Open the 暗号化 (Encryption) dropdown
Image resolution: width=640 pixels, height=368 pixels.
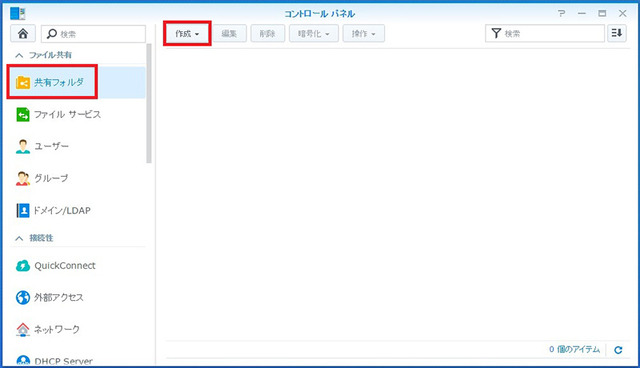[x=313, y=33]
